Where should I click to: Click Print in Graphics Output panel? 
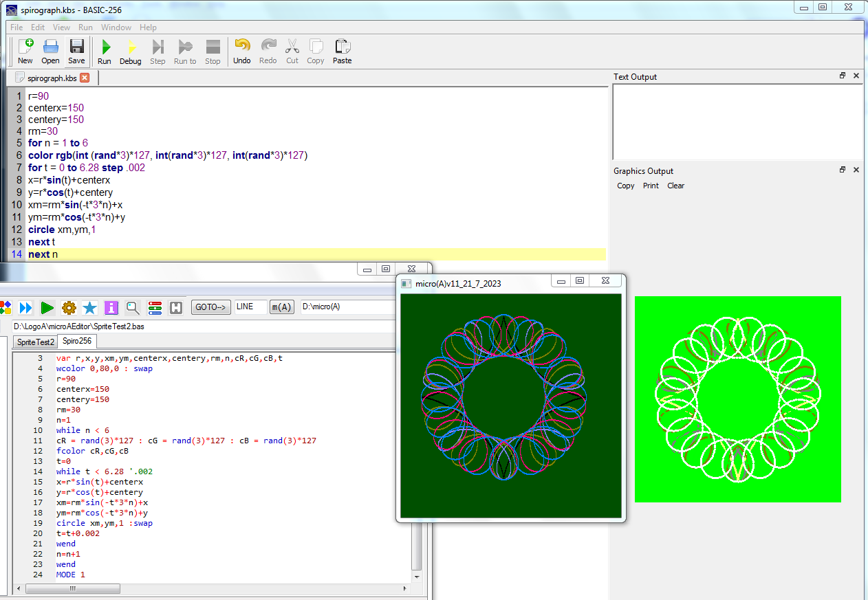[651, 186]
